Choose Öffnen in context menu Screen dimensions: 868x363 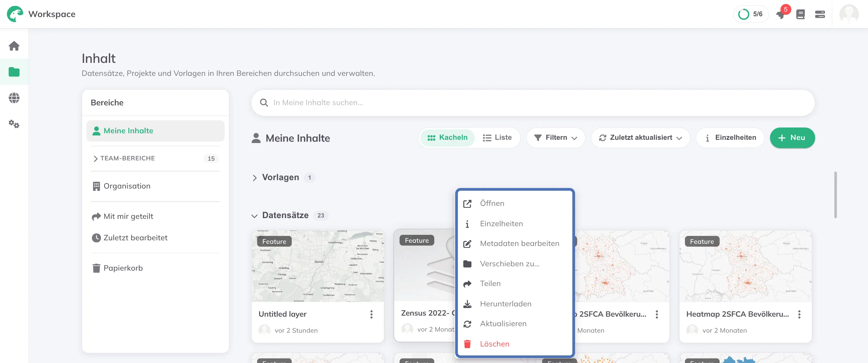pyautogui.click(x=515, y=203)
